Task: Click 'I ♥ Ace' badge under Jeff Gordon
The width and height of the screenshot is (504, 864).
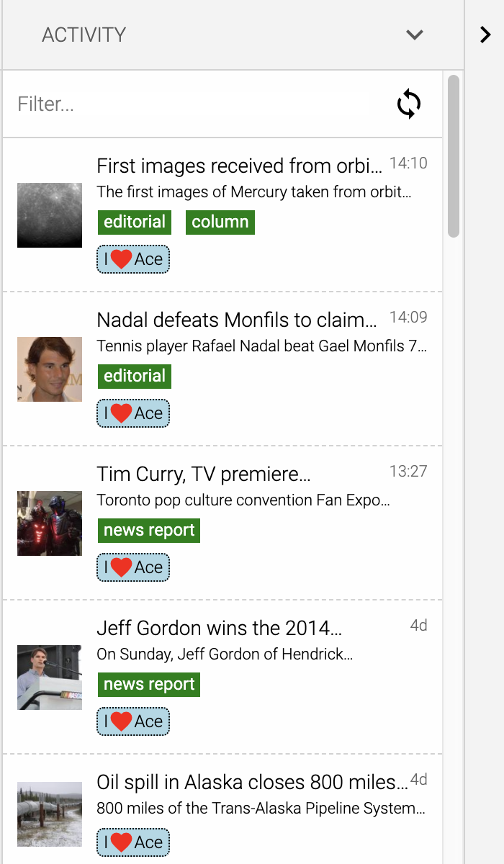Action: [133, 721]
